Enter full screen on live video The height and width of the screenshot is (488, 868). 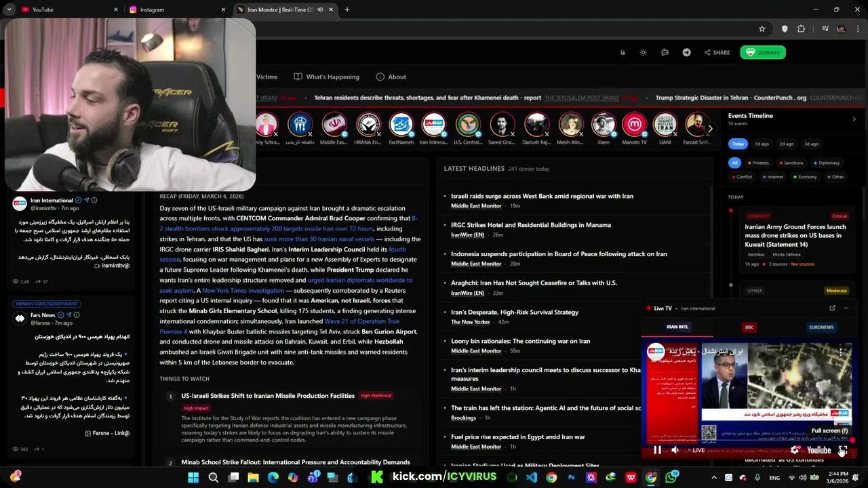[x=842, y=450]
